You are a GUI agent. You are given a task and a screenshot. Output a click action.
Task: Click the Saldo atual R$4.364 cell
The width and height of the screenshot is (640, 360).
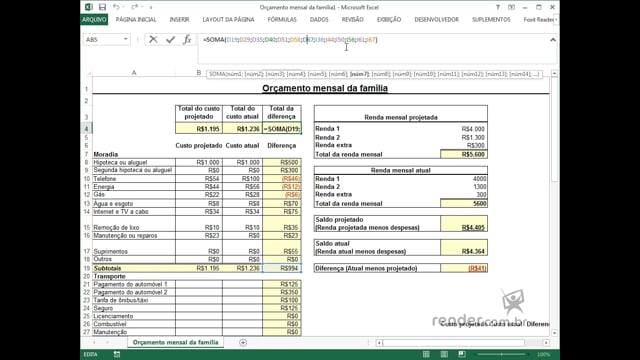pos(464,247)
